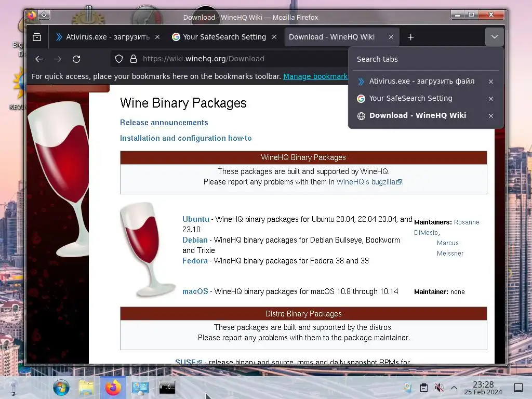Open the Windows-style start menu button

[x=61, y=388]
